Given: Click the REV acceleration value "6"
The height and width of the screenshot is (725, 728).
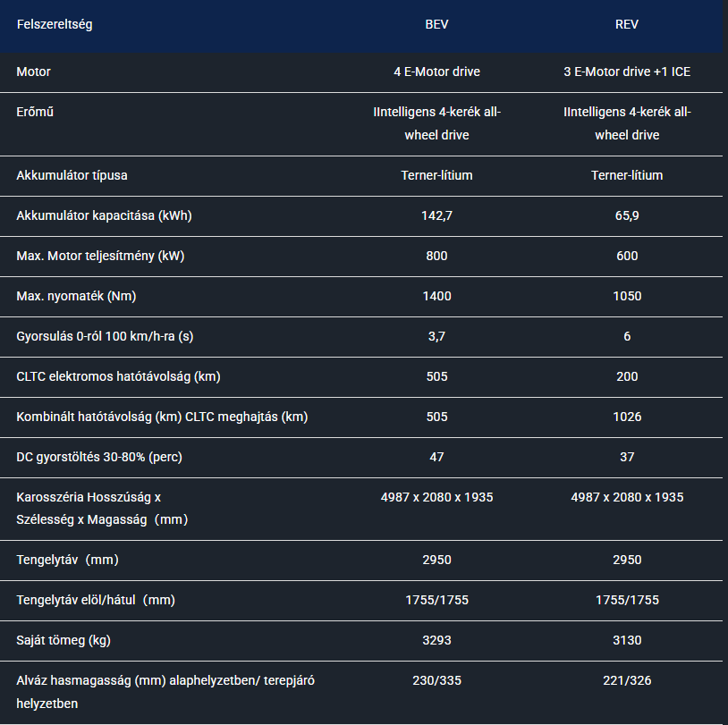Looking at the screenshot, I should click(627, 336).
